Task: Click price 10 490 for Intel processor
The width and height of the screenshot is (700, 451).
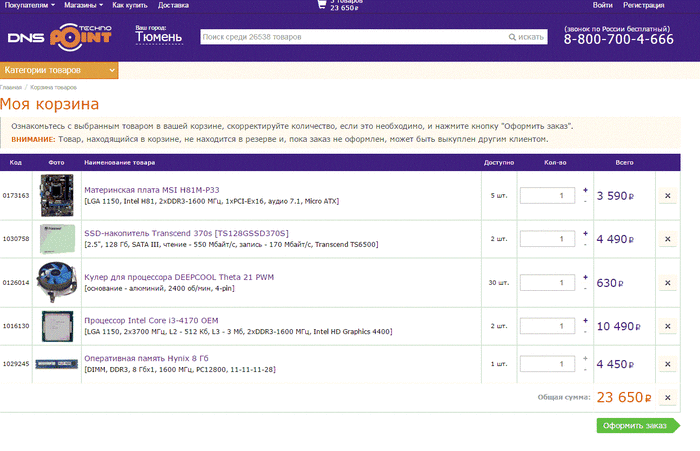Action: coord(618,326)
